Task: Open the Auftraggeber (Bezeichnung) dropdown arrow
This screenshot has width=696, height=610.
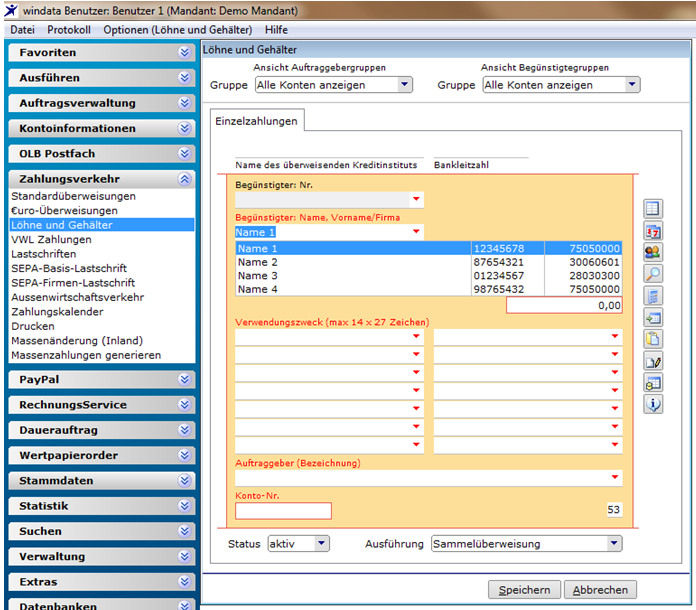Action: point(615,477)
